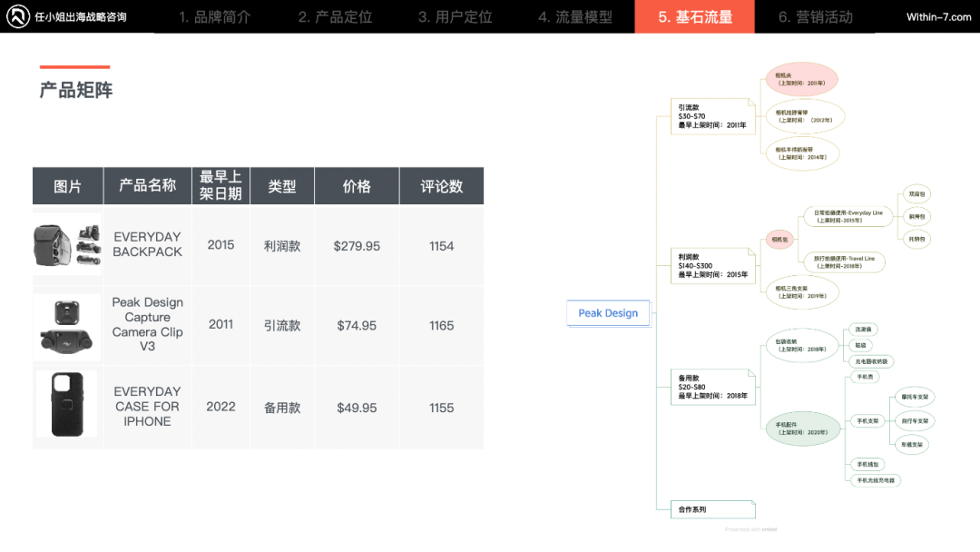The width and height of the screenshot is (980, 552).
Task: Select the "4. 流量模型" tab
Action: (x=575, y=16)
